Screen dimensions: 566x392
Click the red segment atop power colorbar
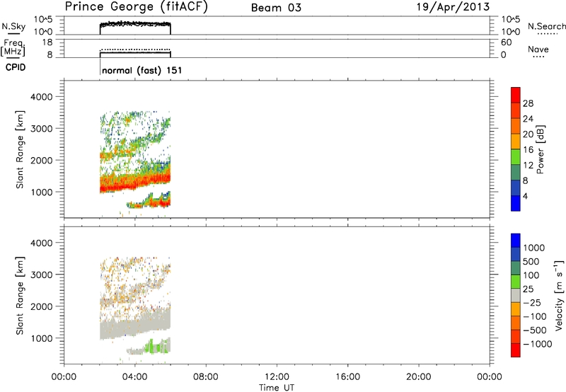[x=516, y=95]
